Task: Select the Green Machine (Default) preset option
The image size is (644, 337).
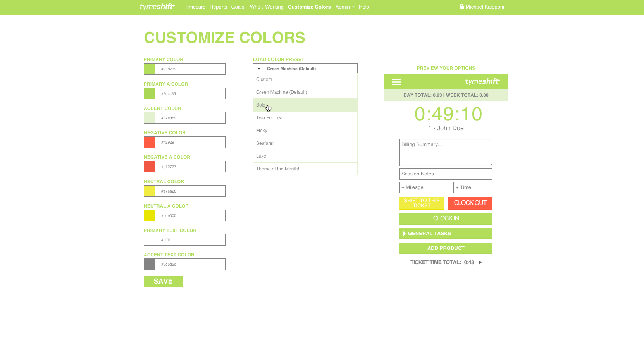Action: tap(305, 92)
